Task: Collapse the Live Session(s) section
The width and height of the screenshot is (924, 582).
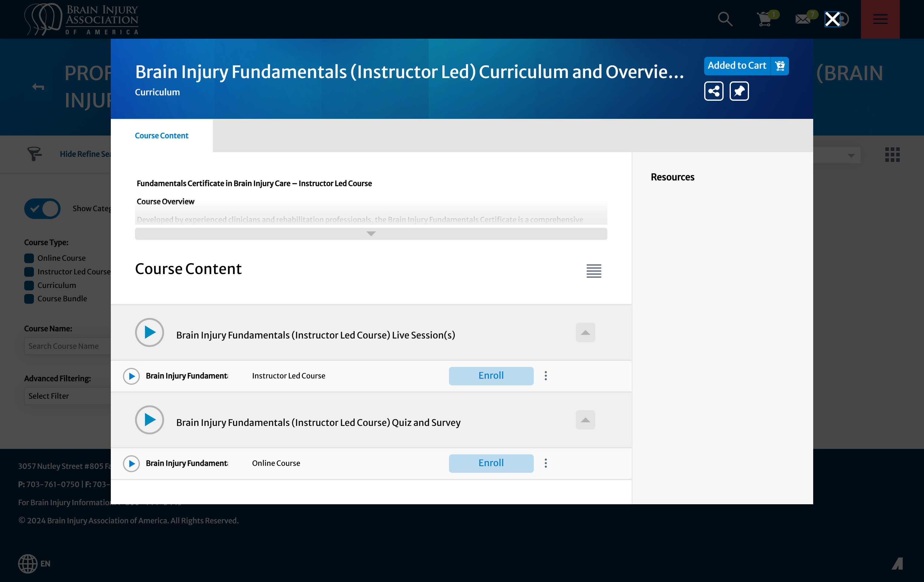Action: tap(585, 332)
